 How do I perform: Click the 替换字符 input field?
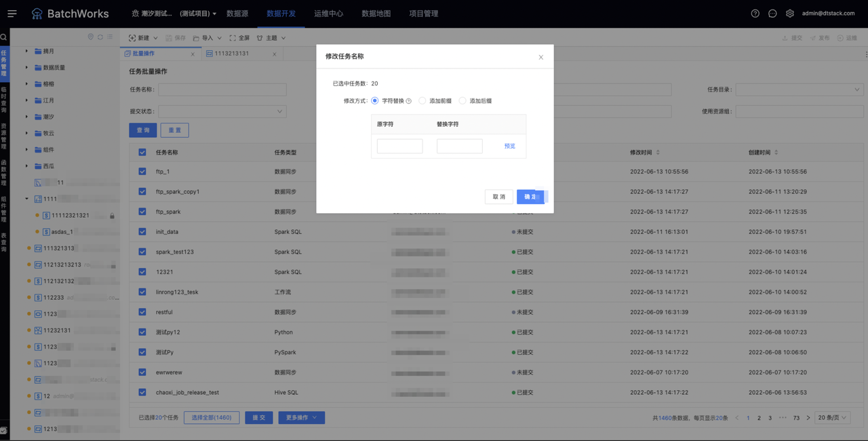pos(460,146)
